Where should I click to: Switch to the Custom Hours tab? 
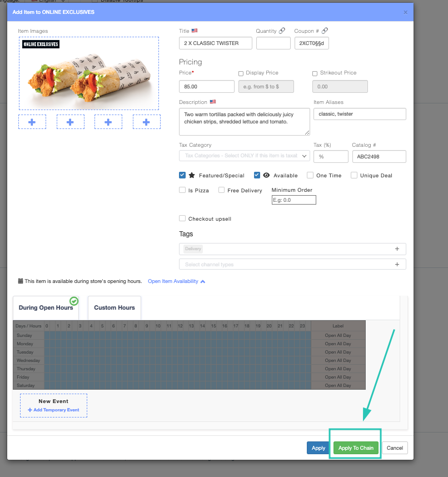pos(115,307)
